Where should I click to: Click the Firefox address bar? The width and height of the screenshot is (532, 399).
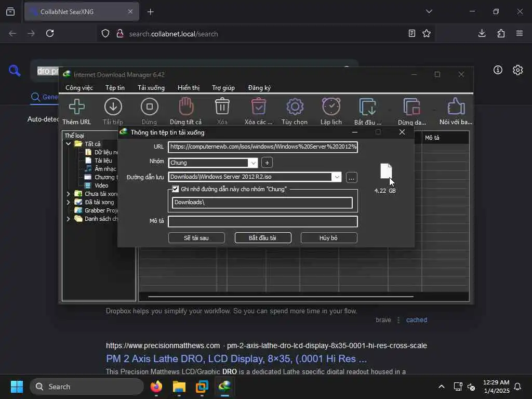[264, 34]
